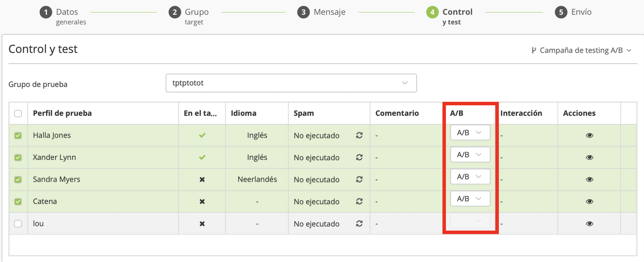Open A/B dropdown for Catena
The height and width of the screenshot is (262, 644).
pyautogui.click(x=470, y=199)
